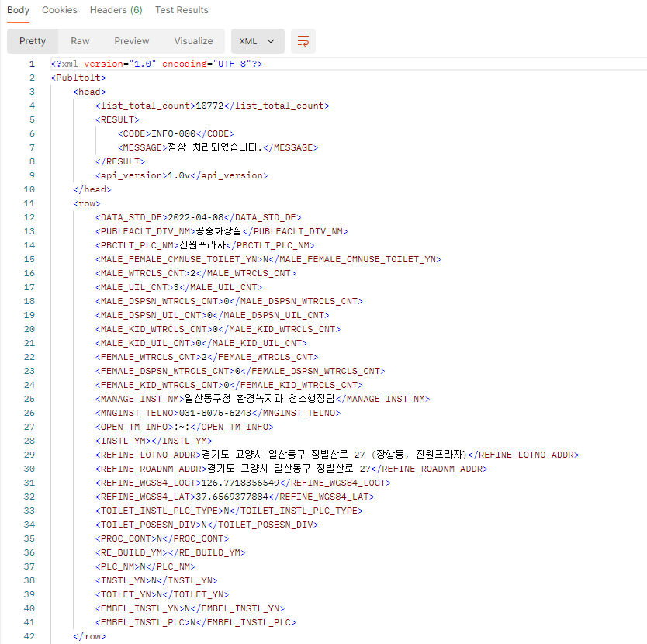Click the closing head tag on line 10
The image size is (647, 644).
[x=92, y=189]
